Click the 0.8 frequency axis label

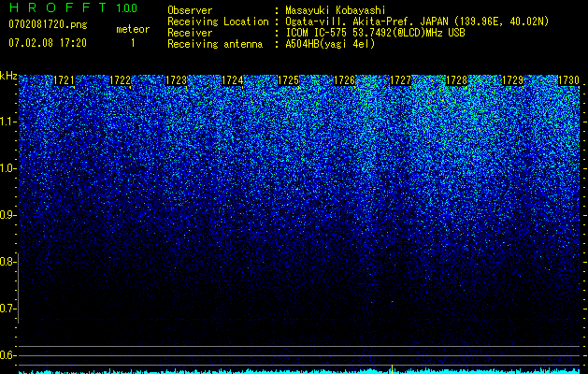tap(7, 262)
